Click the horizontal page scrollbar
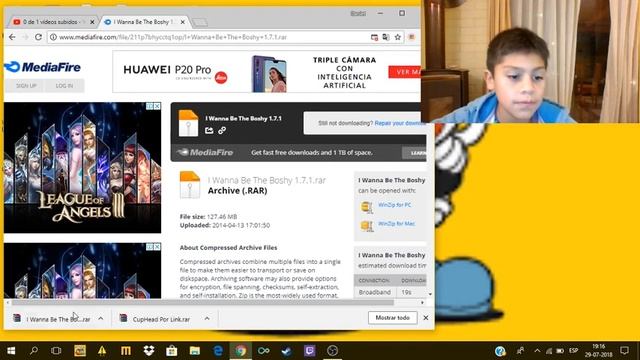640x360 pixels. click(x=202, y=302)
